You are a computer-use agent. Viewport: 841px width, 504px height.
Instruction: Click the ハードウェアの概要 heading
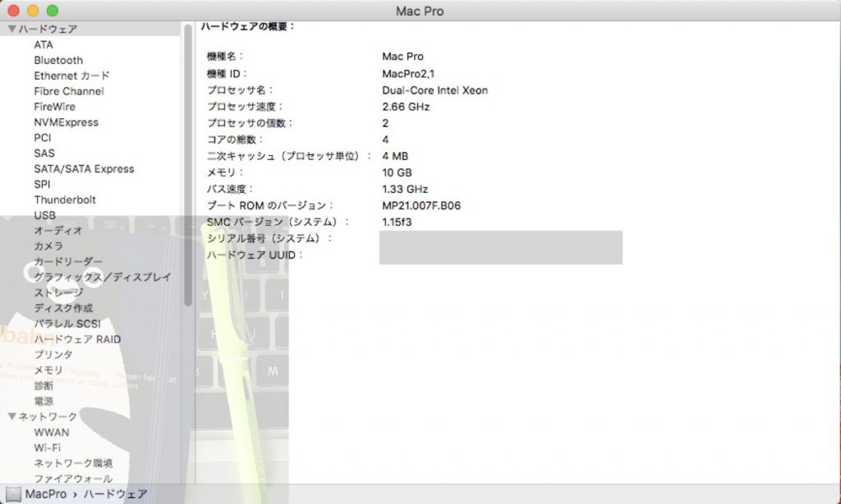(248, 26)
